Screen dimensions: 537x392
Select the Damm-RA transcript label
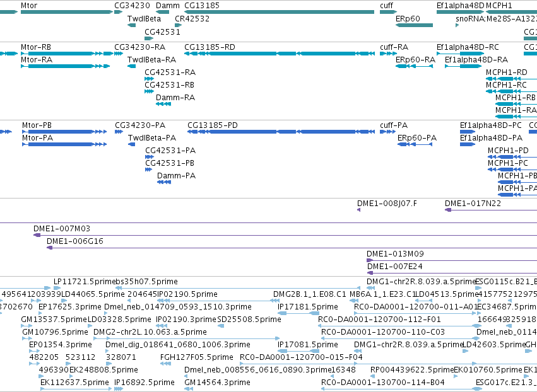[x=175, y=98]
